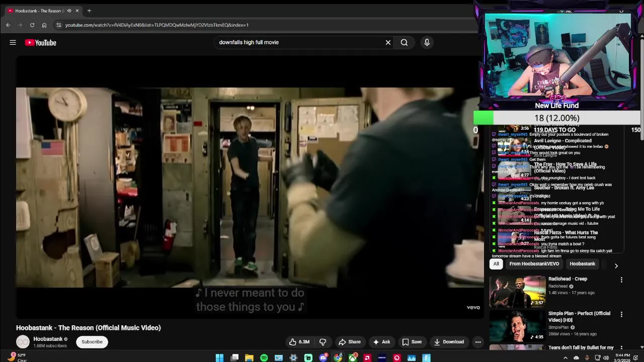Open the browser home button
Screen dimensions: 644x362
click(x=44, y=25)
